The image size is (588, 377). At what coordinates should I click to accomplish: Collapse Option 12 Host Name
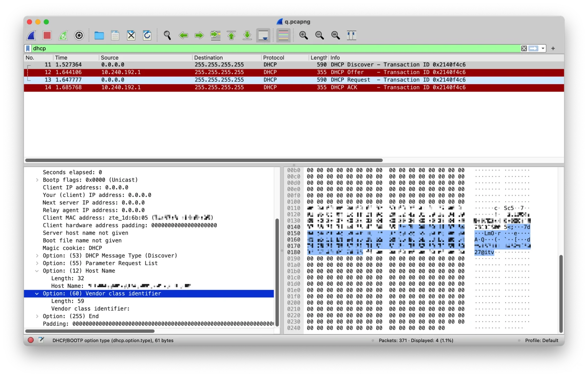pos(37,271)
